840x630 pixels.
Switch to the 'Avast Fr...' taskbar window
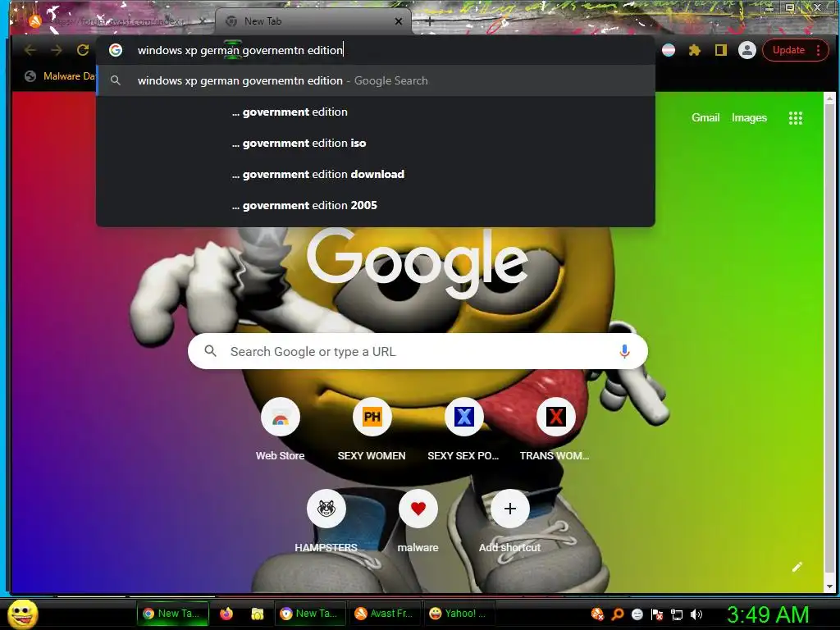pyautogui.click(x=385, y=614)
